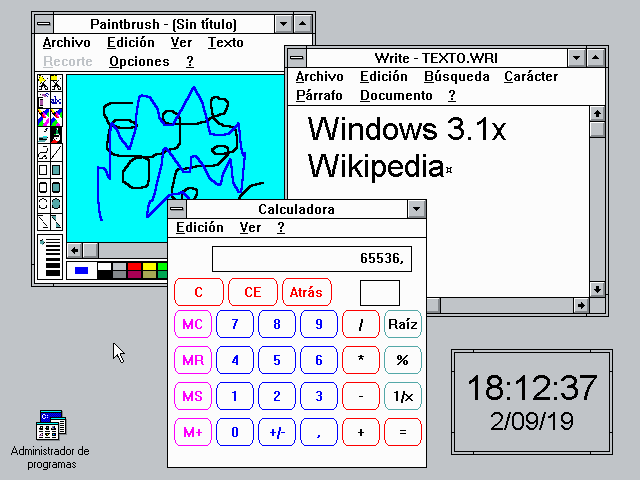Select the highlighted Brush tool
Screen dimensions: 640x480
tap(56, 135)
